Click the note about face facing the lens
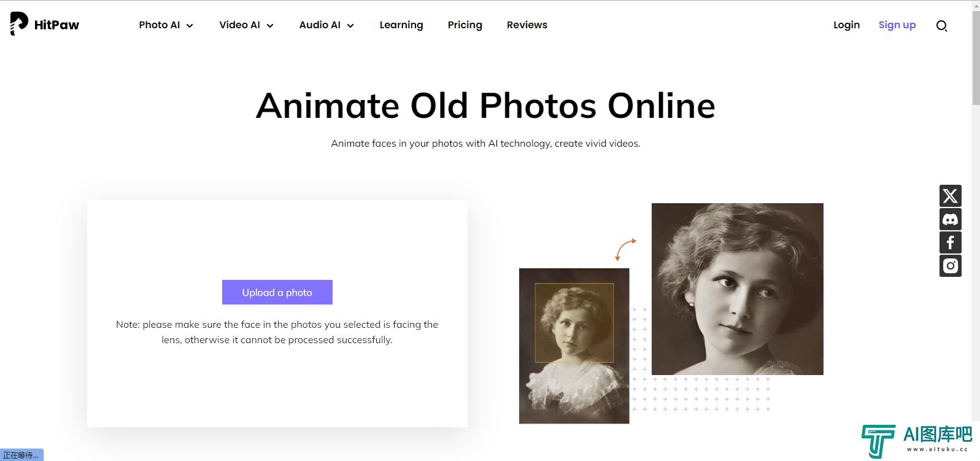 (277, 332)
